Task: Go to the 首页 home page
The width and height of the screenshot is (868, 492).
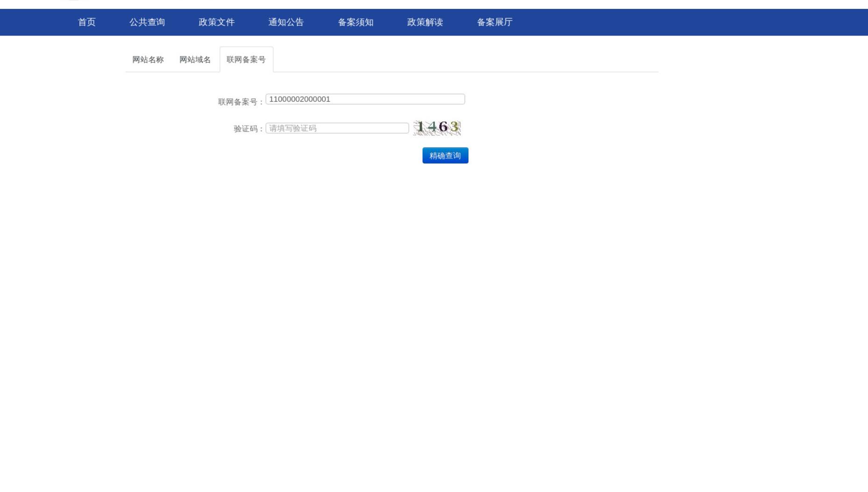Action: tap(86, 22)
